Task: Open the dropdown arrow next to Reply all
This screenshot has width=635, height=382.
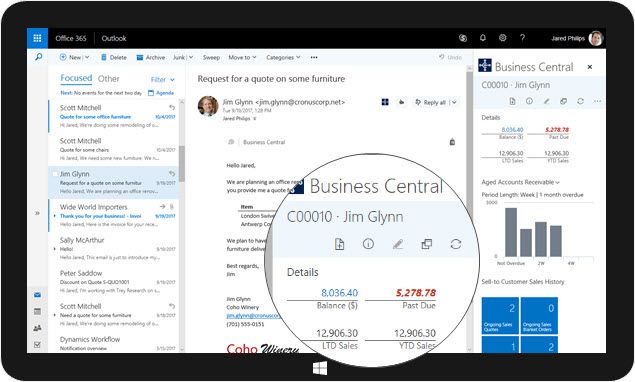Action: pos(454,102)
